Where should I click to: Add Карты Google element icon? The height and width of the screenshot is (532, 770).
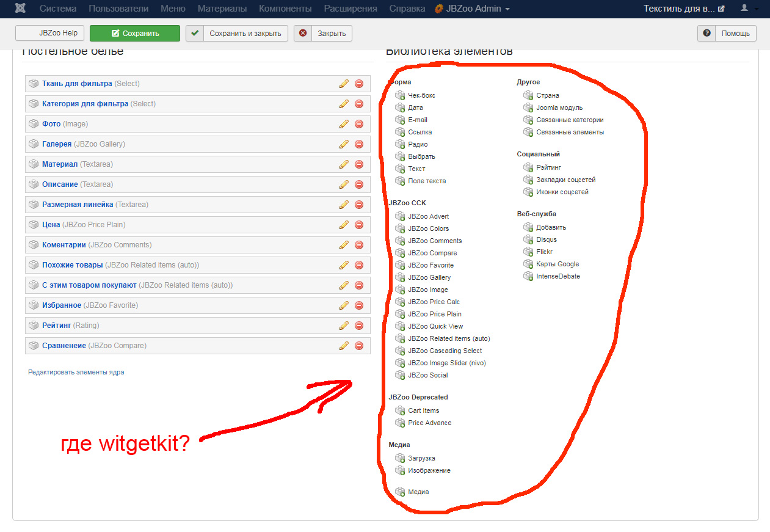[528, 264]
